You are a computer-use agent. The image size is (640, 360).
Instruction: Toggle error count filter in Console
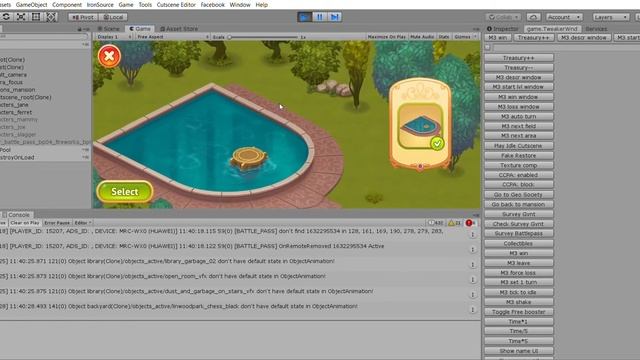pos(471,223)
